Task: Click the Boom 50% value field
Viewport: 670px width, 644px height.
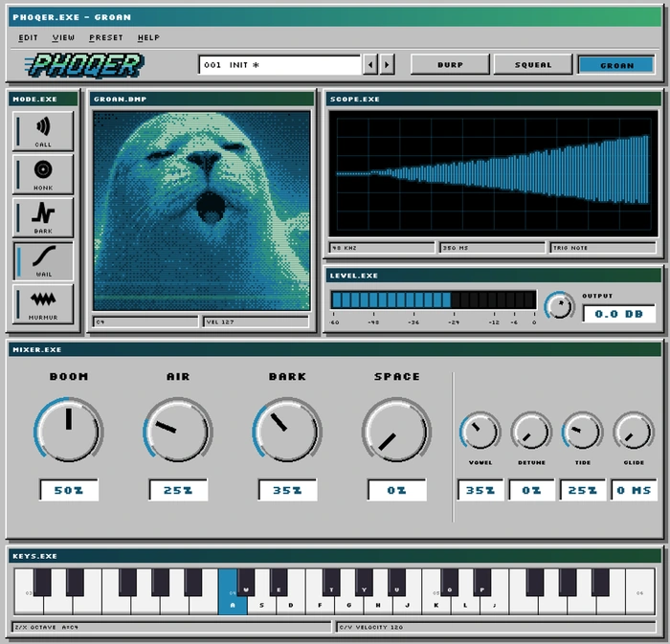Action: (x=69, y=490)
